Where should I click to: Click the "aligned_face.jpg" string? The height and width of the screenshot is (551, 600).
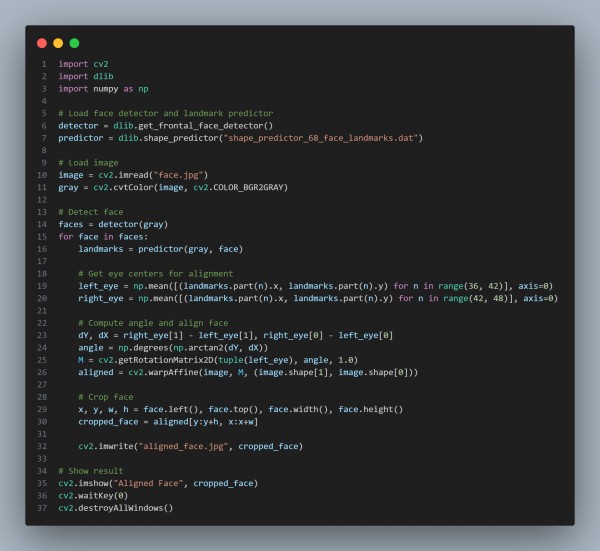pos(183,446)
